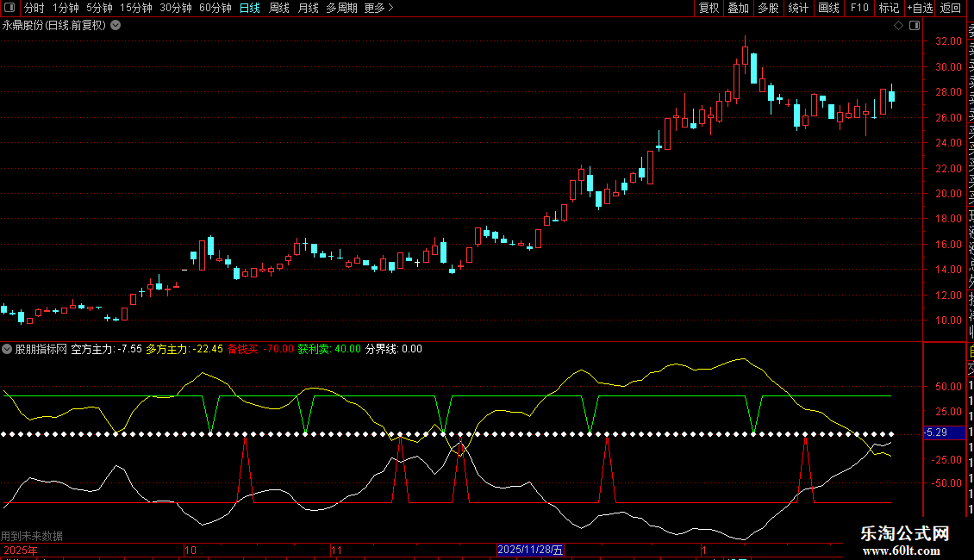The image size is (974, 560).
Task: Click the 用到未来数据 notice text
Action: [32, 536]
